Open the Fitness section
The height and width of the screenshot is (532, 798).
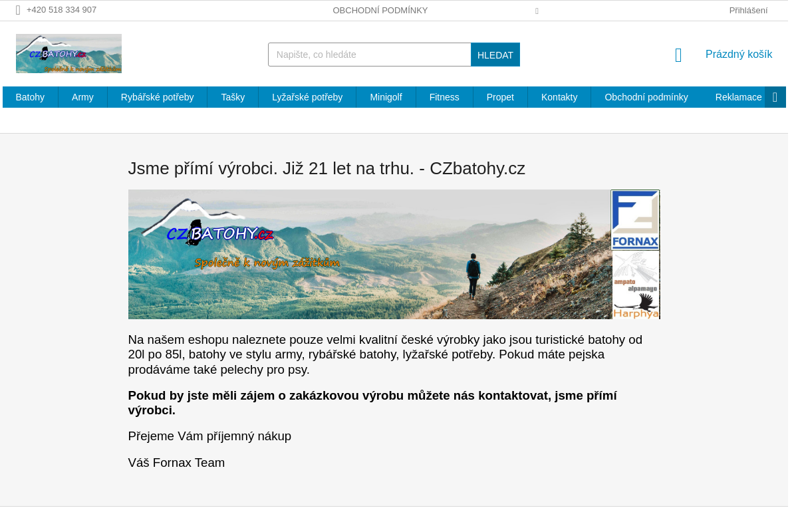coord(444,97)
